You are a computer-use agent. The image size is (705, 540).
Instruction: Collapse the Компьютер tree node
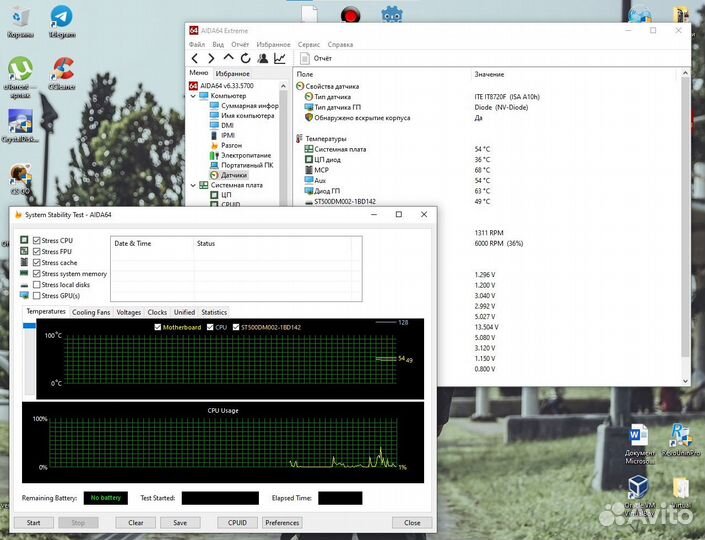point(193,96)
